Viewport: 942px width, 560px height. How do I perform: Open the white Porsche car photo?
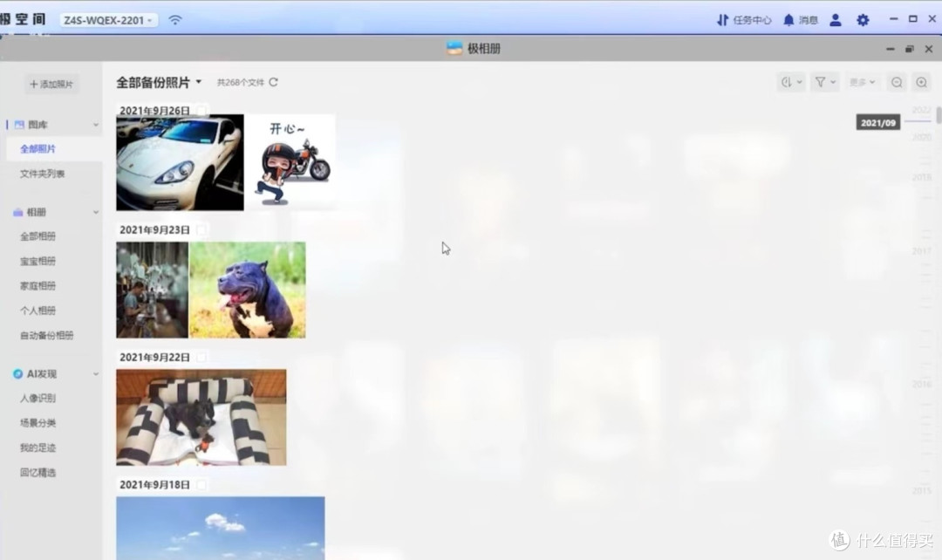[x=181, y=162]
